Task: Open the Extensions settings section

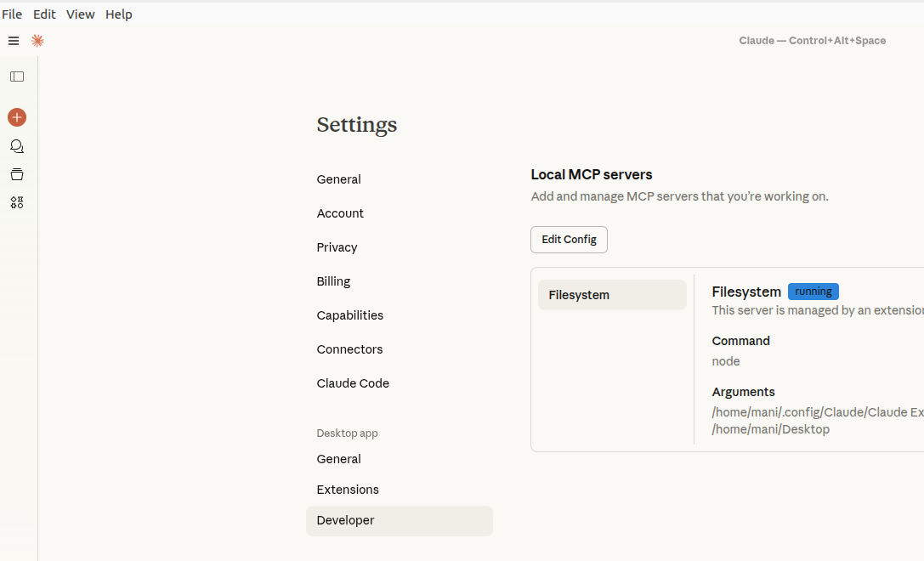Action: pos(348,490)
